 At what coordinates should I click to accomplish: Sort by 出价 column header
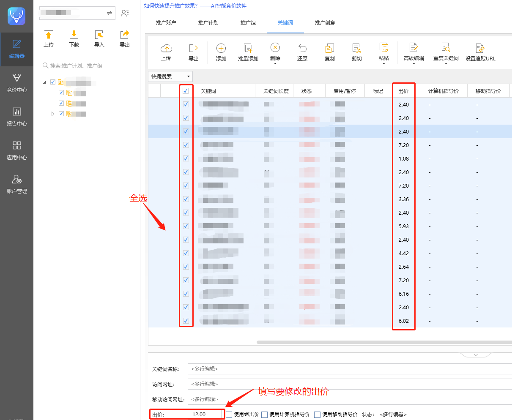point(403,91)
